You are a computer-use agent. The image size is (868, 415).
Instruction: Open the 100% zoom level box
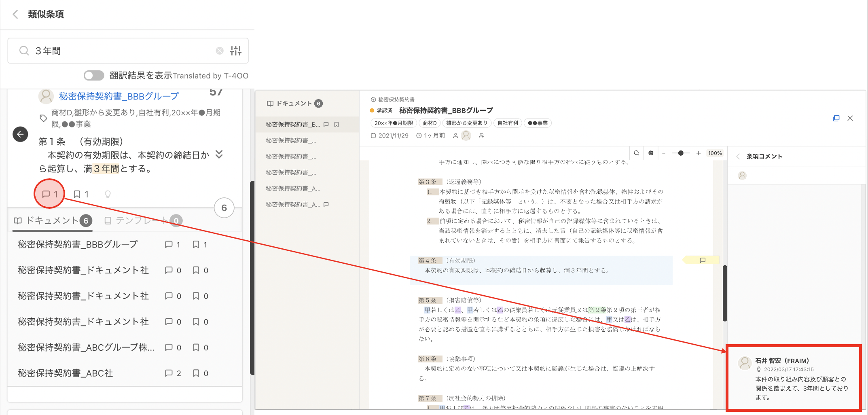pyautogui.click(x=715, y=153)
